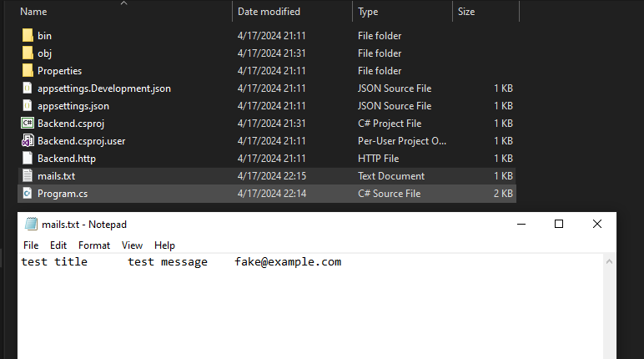
Task: Click the Properties folder icon
Action: coord(28,71)
